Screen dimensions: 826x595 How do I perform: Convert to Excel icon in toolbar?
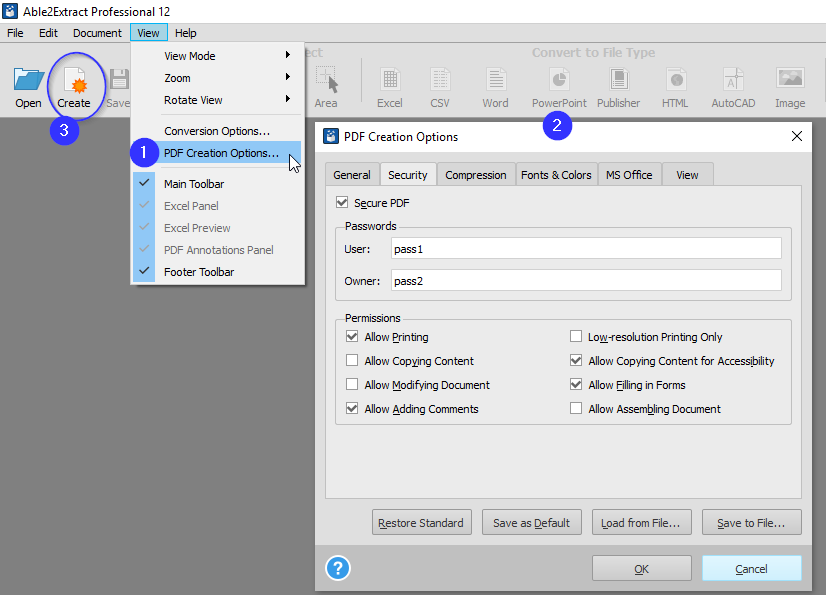point(390,79)
